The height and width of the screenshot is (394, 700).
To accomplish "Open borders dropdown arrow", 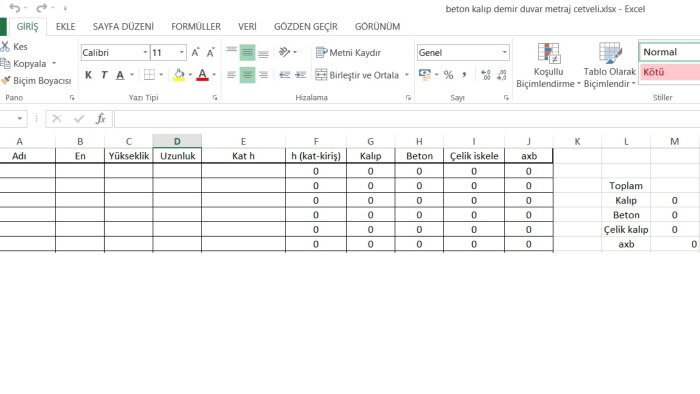I will tap(161, 75).
